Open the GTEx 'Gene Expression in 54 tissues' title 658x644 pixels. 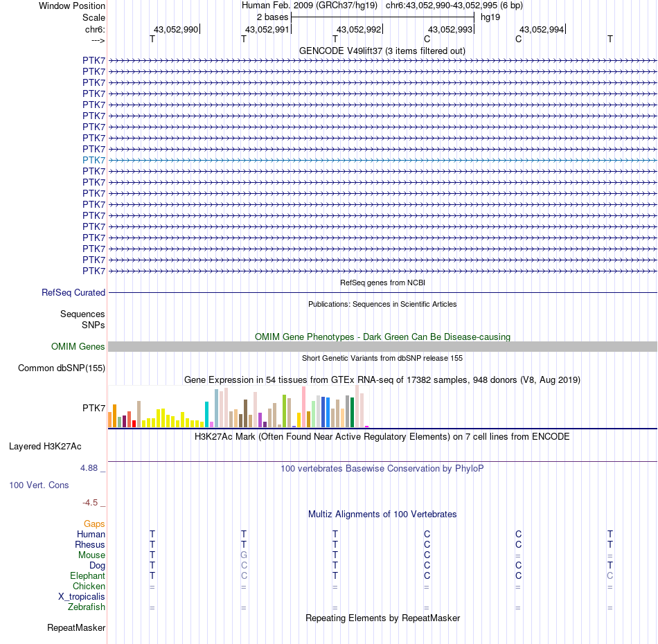click(x=382, y=379)
